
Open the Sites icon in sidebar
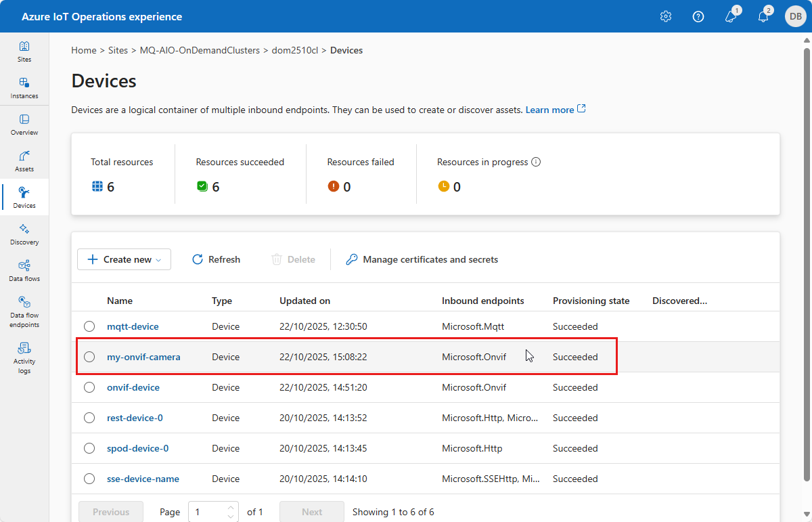[24, 51]
